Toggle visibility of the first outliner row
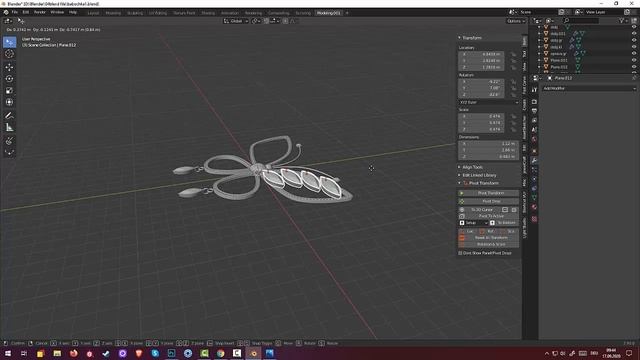The image size is (640, 360). pyautogui.click(x=634, y=27)
